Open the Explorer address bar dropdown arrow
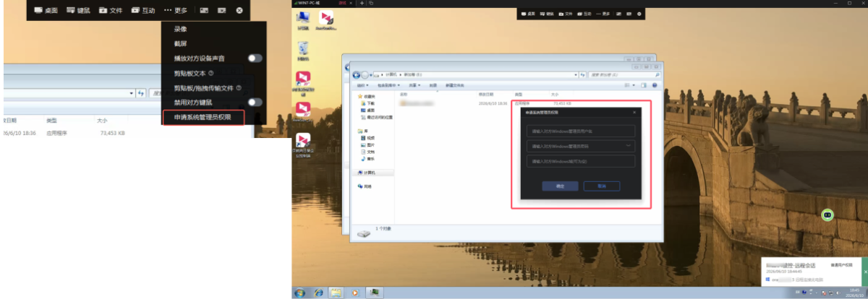 (132, 93)
